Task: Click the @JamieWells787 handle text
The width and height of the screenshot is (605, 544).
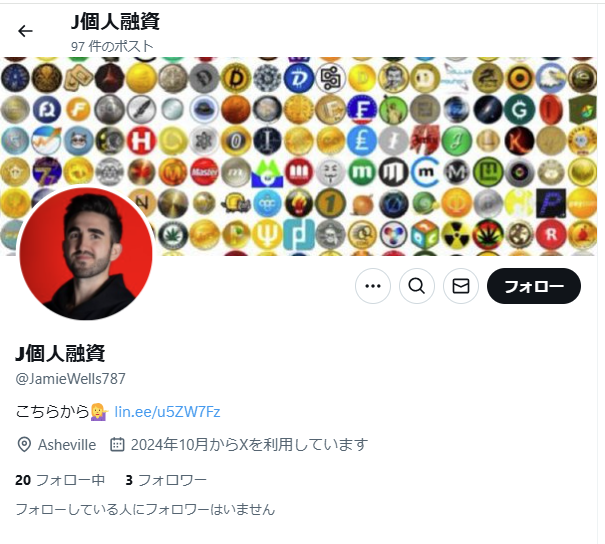Action: click(x=70, y=379)
